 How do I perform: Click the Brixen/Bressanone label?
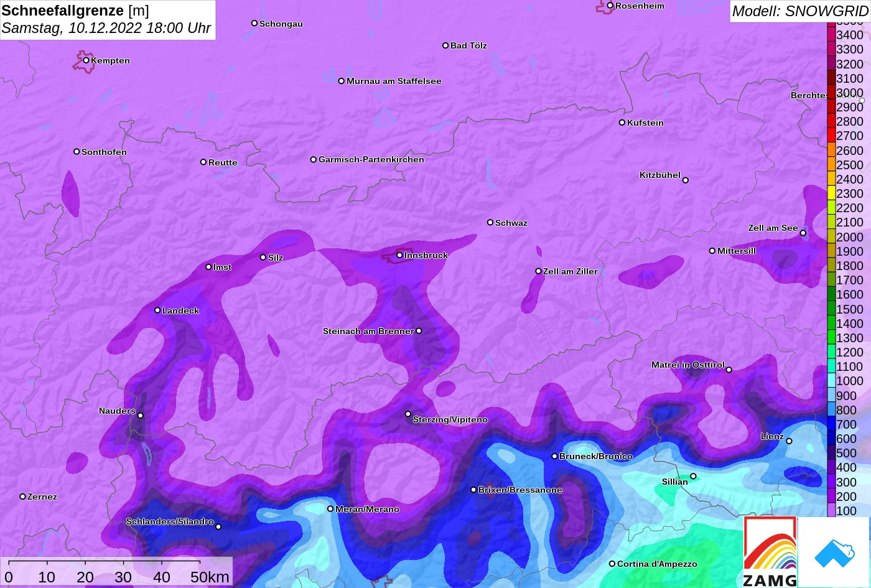(x=520, y=490)
